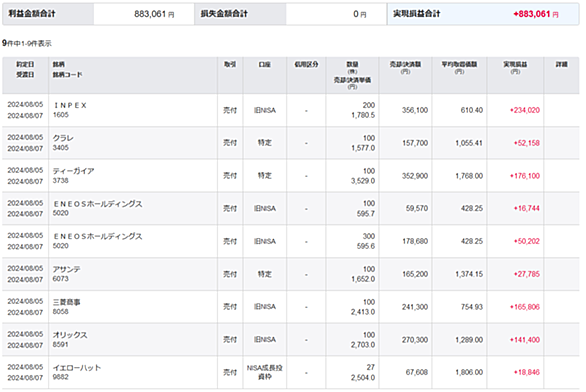Open オリックス 8591 entry

[x=70, y=335]
